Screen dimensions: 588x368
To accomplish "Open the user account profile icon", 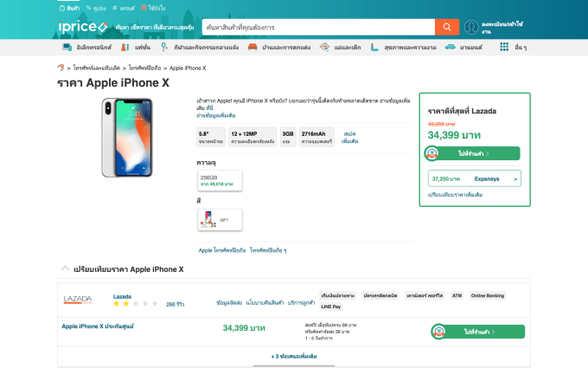I will pyautogui.click(x=471, y=28).
